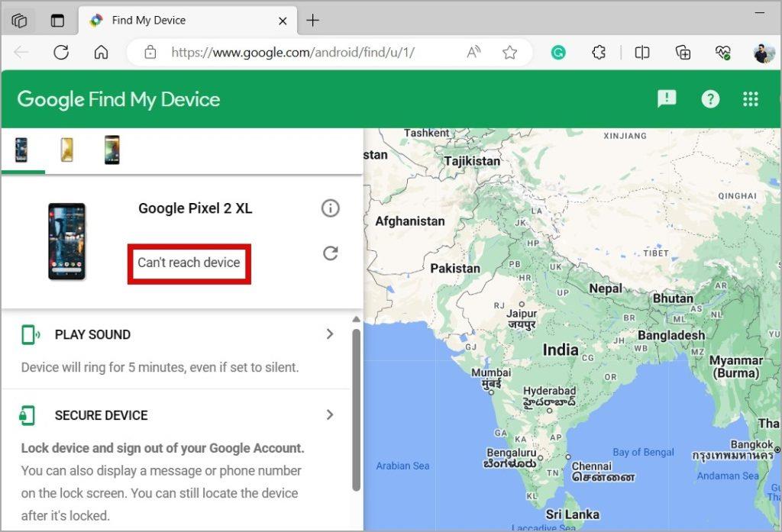This screenshot has width=782, height=532.
Task: Click Sri Lanka label on the map
Action: (572, 514)
